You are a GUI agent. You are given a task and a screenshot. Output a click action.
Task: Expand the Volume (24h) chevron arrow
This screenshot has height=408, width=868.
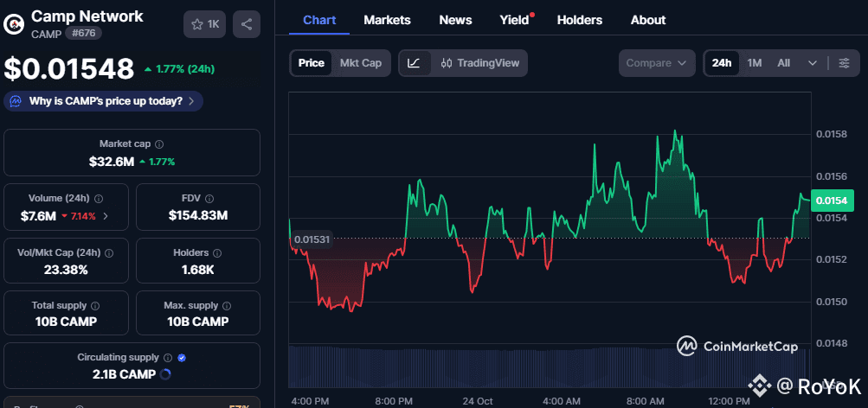coord(106,215)
